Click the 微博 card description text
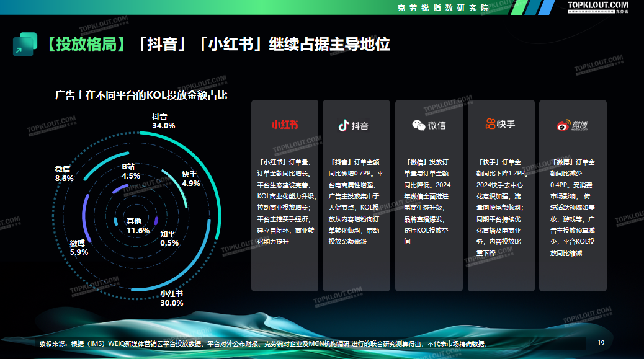Image resolution: width=644 pixels, height=359 pixels. [x=572, y=207]
